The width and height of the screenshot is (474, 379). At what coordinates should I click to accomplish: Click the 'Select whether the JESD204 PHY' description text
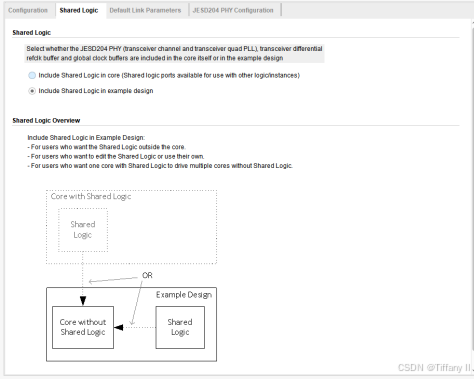(x=174, y=53)
